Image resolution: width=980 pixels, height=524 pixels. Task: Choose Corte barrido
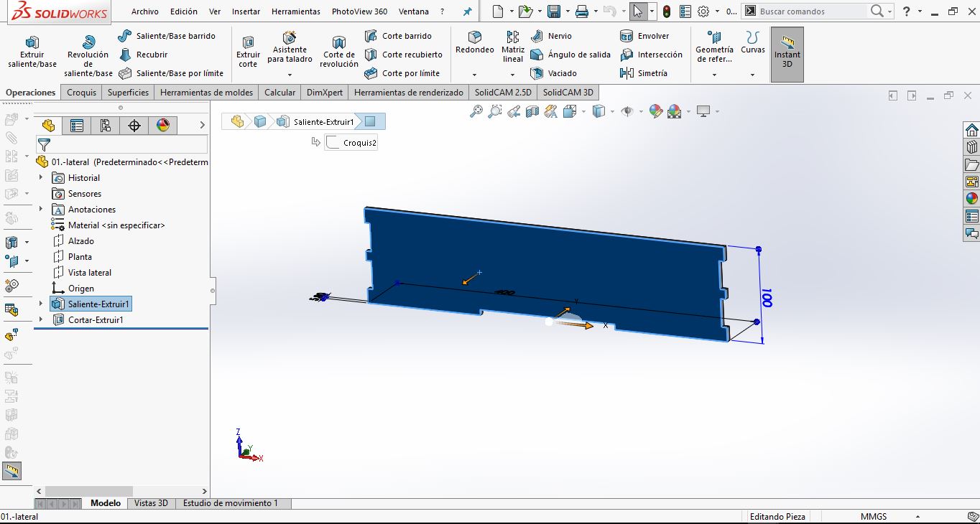pos(398,36)
